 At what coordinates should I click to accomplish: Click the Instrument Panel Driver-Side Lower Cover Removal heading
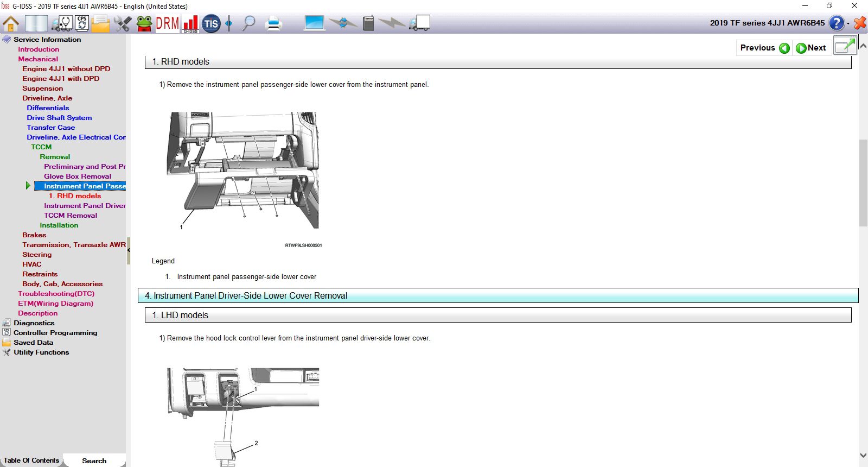(498, 295)
